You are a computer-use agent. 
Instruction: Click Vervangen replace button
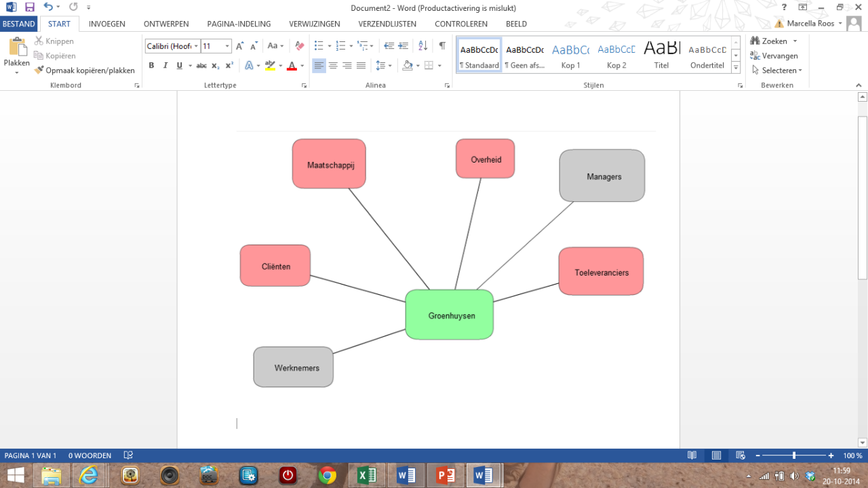(774, 56)
